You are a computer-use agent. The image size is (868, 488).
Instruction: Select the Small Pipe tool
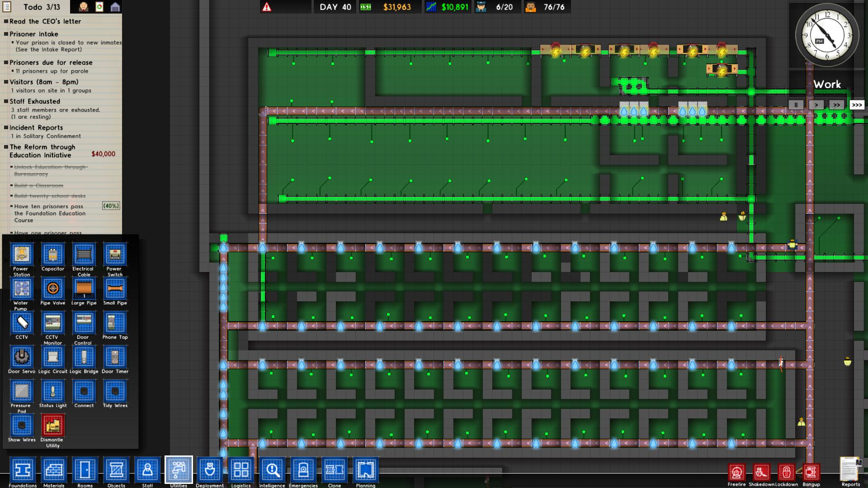(115, 288)
